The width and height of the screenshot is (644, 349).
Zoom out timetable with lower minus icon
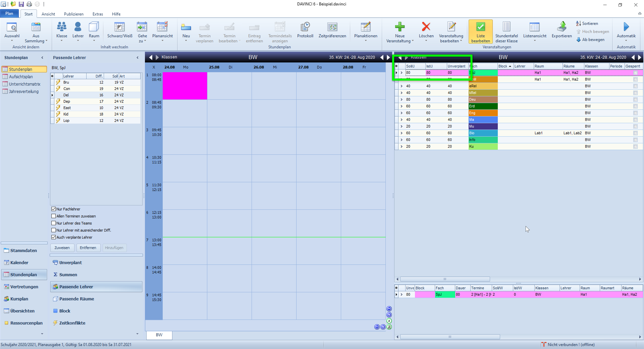(377, 327)
